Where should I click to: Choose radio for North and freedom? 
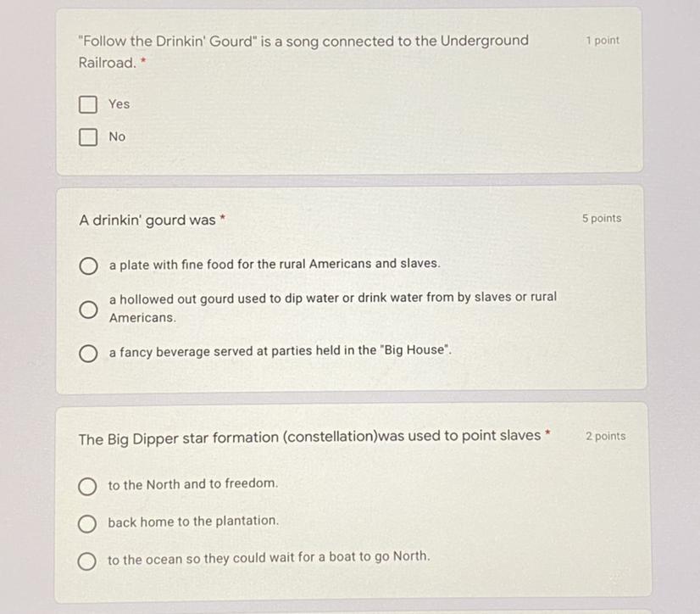[87, 487]
